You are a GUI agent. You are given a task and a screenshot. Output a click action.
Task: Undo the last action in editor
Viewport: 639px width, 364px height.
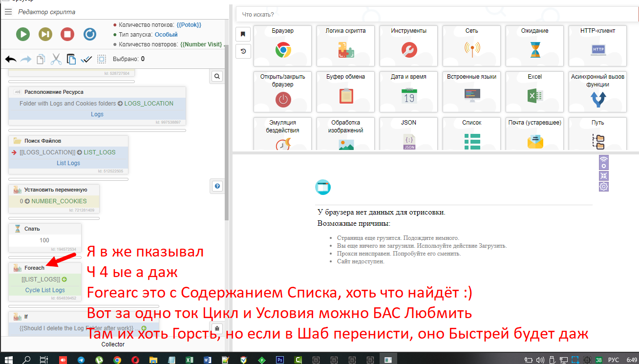click(11, 59)
